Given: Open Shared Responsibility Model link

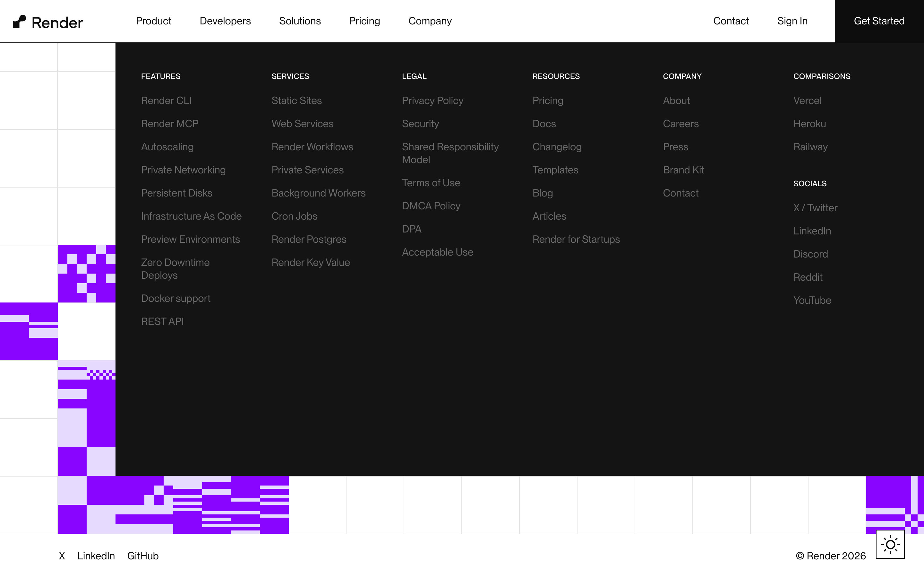Looking at the screenshot, I should pos(450,153).
